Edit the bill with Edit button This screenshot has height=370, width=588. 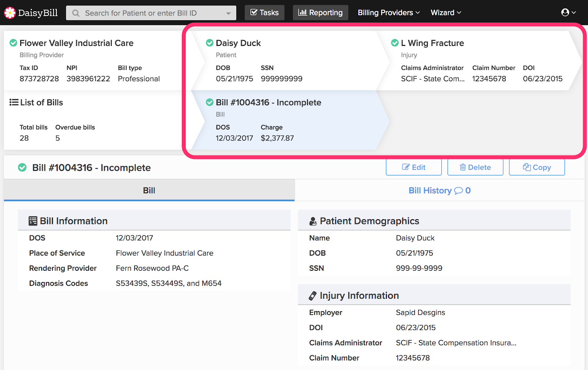414,167
